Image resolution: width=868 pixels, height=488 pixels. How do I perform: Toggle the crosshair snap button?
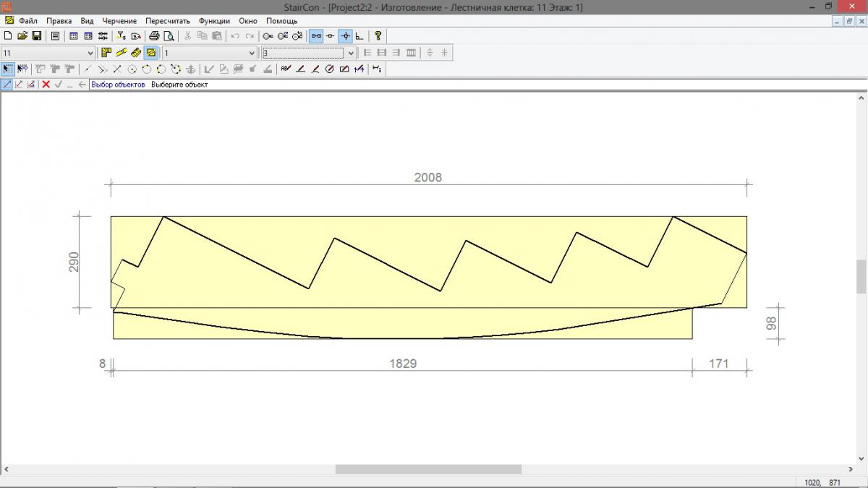[345, 35]
